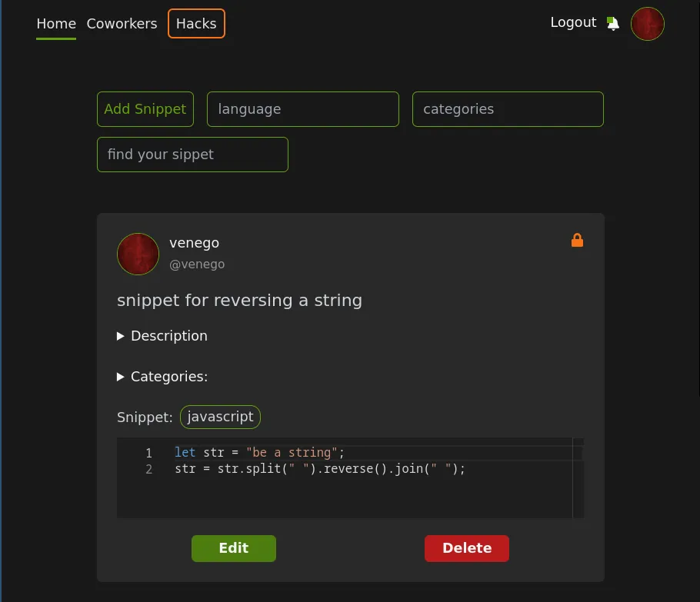Click the venego username on the snippet
Screen dimensions: 700x602
coord(194,243)
